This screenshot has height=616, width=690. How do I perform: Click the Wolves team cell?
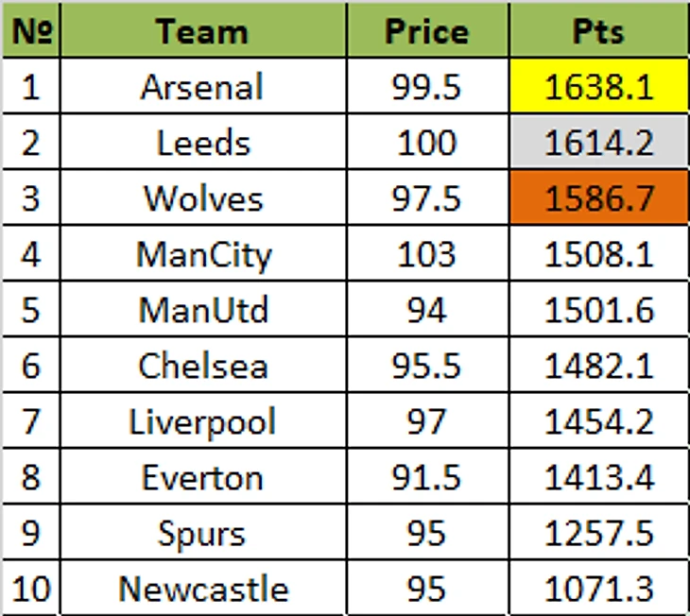202,199
